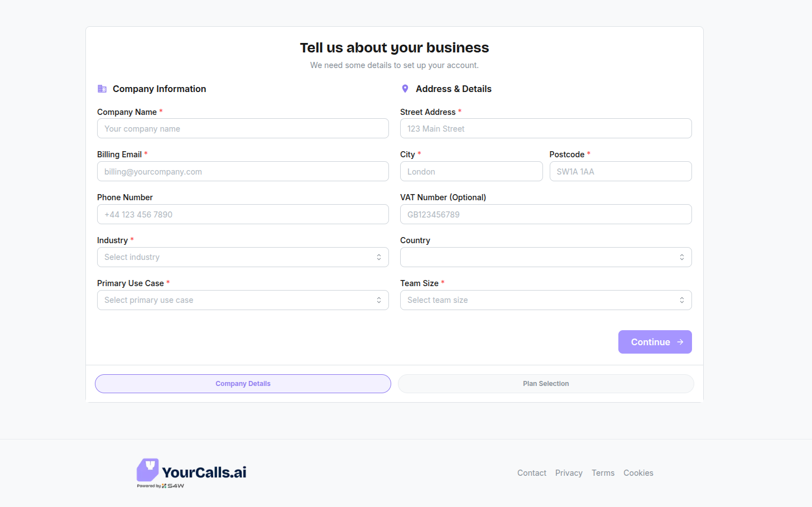Click the City input field

pos(471,171)
